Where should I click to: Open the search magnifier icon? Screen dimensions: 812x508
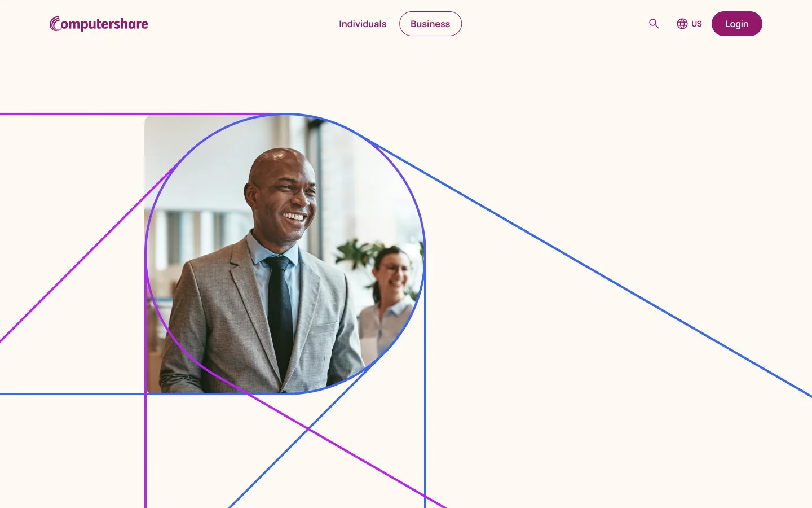[654, 24]
